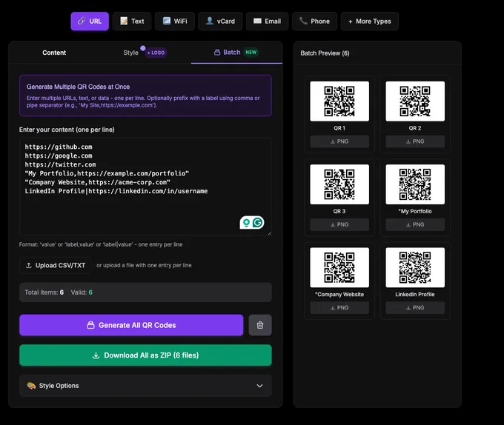This screenshot has width=504, height=425.
Task: Click the 'https://twitter.com' line
Action: [61, 164]
